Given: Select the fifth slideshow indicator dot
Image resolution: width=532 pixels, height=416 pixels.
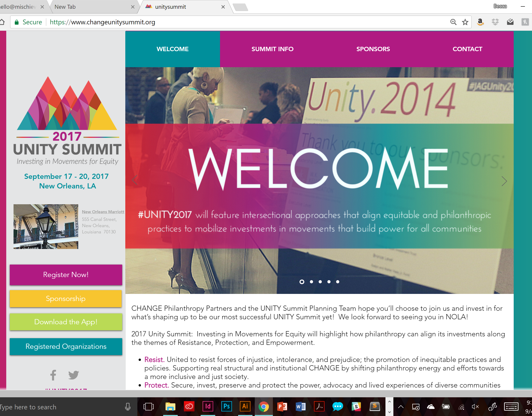Looking at the screenshot, I should coord(338,282).
